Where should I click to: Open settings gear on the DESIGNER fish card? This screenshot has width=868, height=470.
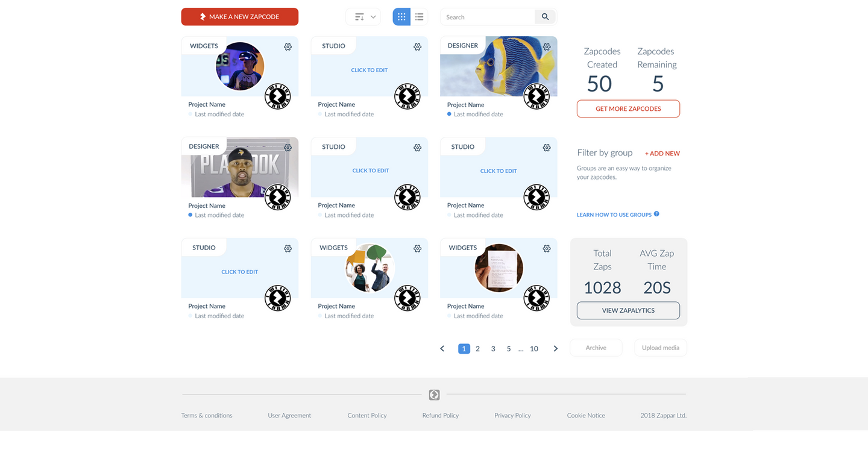coord(546,46)
